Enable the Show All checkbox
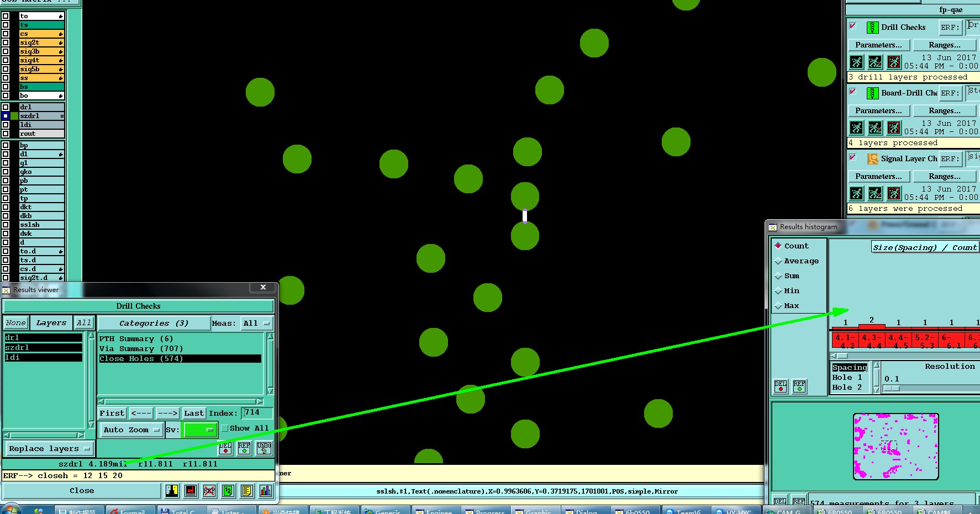The width and height of the screenshot is (980, 514). (224, 428)
